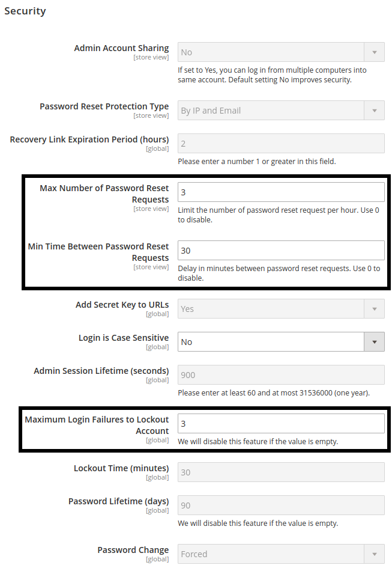The height and width of the screenshot is (571, 392).
Task: Click the Password Reset Protection Type label text
Action: coord(104,106)
